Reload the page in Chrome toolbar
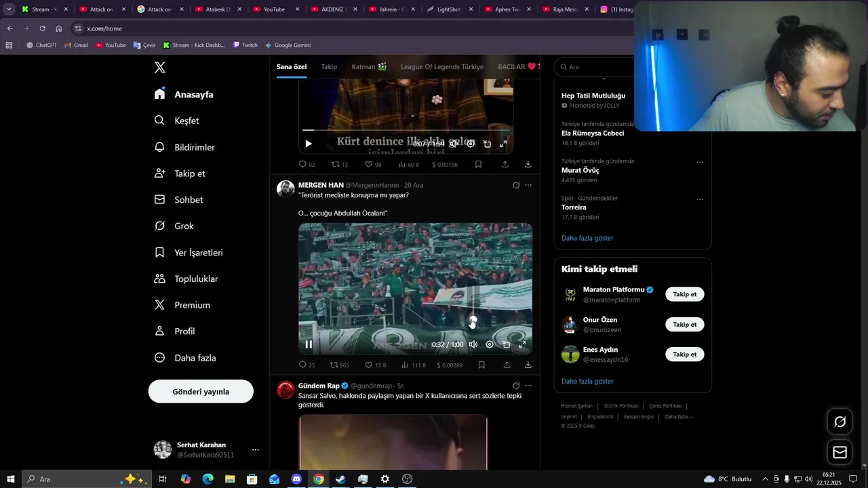 click(x=42, y=28)
